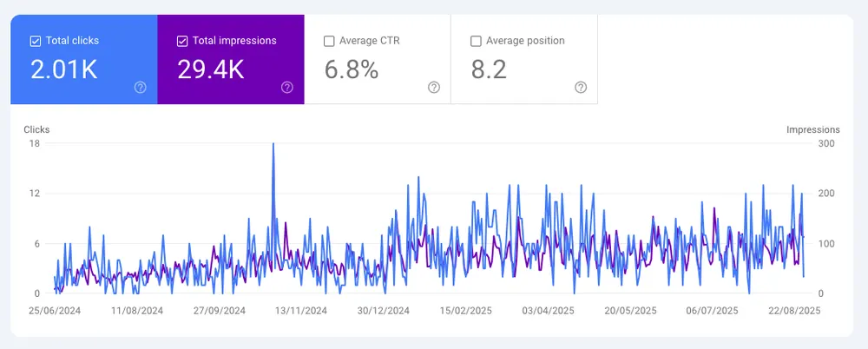Click the 11/08/2024 date label

[137, 311]
